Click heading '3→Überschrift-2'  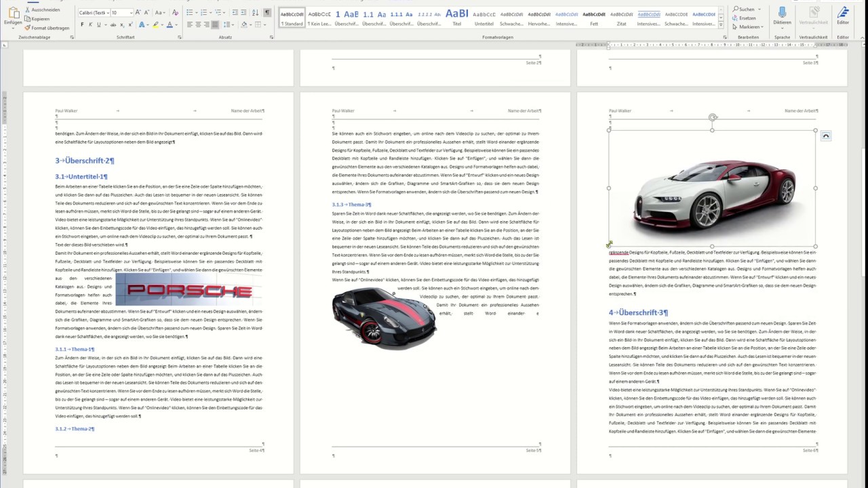click(85, 161)
